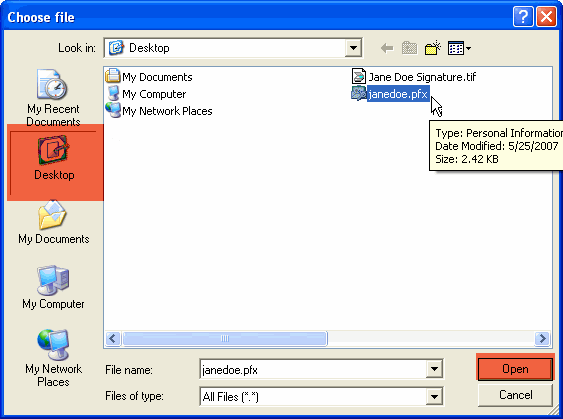Select the janedoe.pfx file
This screenshot has width=563, height=419.
click(390, 94)
